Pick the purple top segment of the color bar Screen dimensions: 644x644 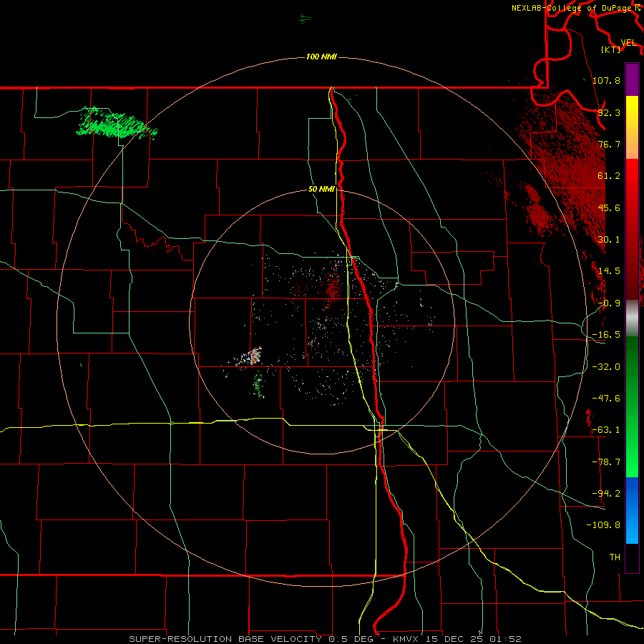(632, 79)
